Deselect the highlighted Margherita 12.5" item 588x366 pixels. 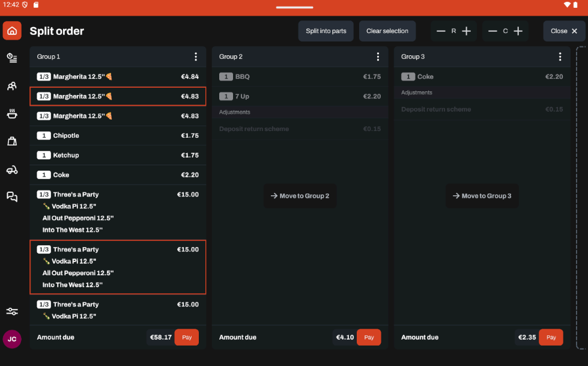click(118, 96)
